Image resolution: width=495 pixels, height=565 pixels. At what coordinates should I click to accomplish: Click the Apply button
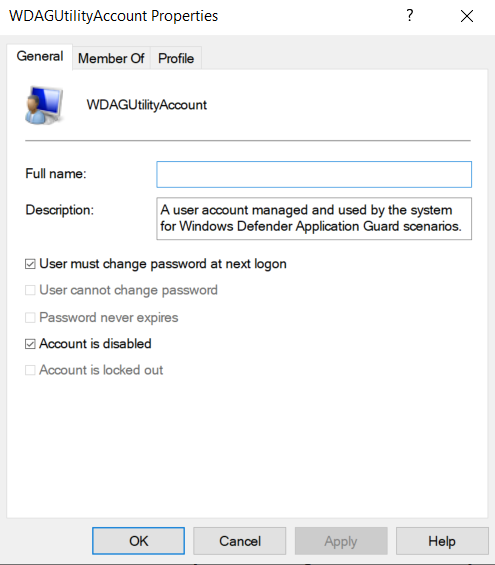click(x=341, y=541)
